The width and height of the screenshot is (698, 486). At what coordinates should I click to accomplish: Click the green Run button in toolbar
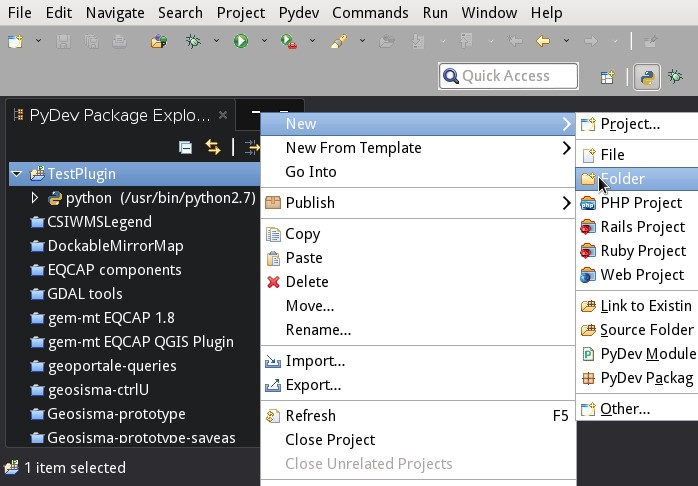coord(241,41)
